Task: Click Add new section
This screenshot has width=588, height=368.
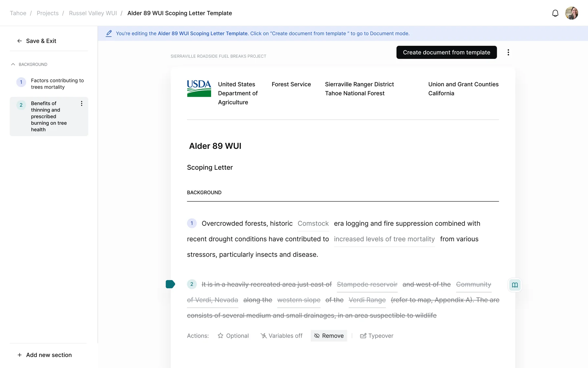Action: (44, 355)
